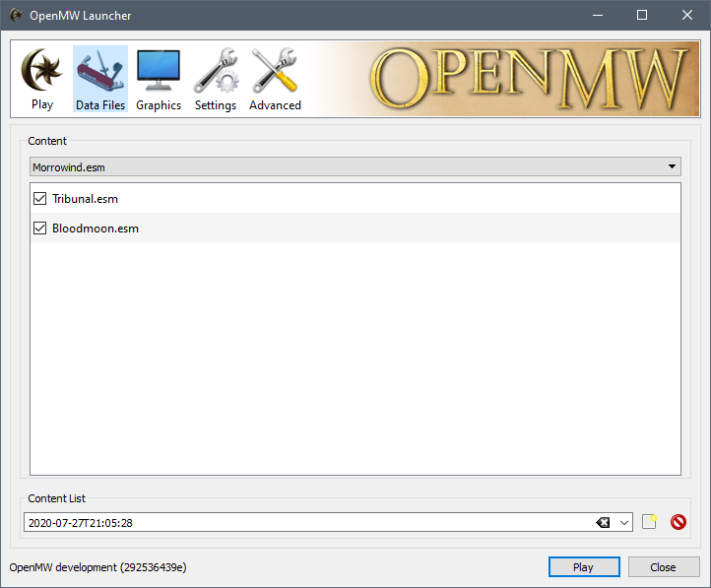
Task: Open the Data Files section
Action: pyautogui.click(x=99, y=80)
